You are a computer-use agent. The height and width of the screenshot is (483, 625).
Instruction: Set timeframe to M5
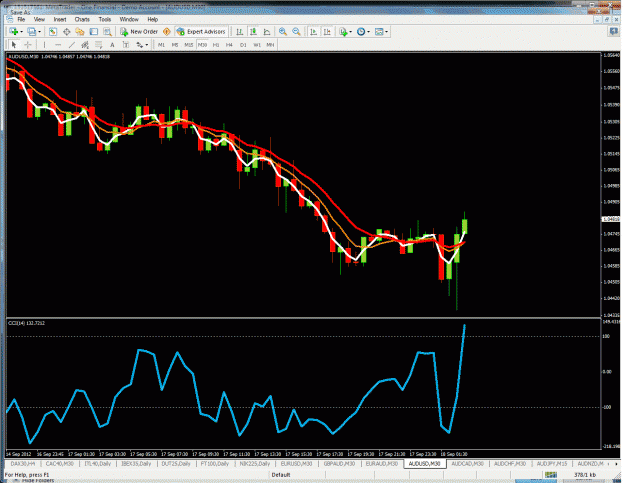(x=175, y=45)
